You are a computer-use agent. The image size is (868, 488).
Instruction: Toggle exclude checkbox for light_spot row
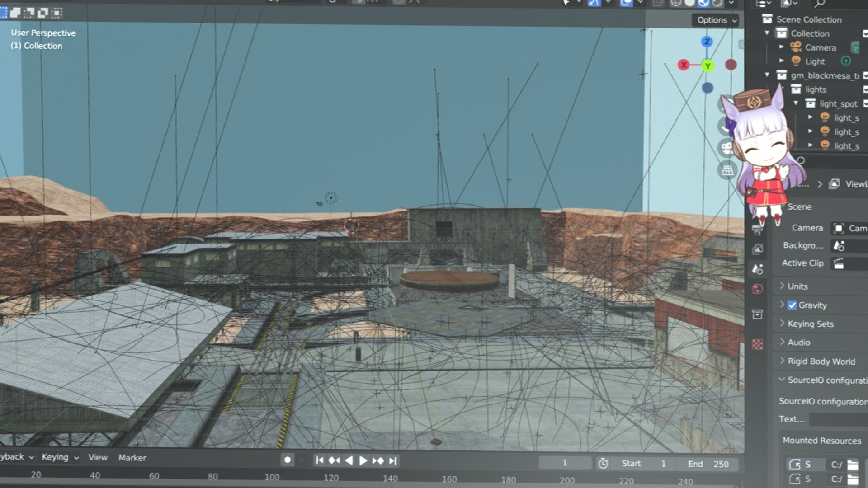[865, 103]
